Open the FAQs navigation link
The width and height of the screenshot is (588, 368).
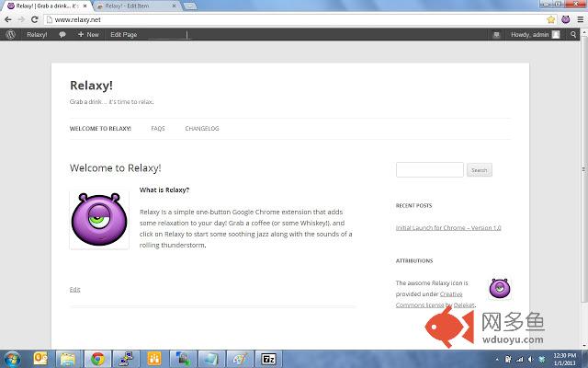158,129
